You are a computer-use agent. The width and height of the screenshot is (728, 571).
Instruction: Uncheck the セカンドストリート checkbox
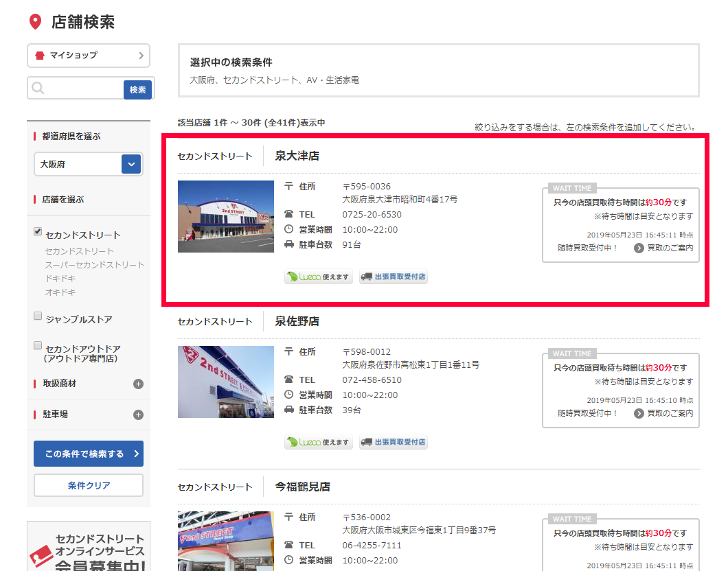tap(38, 232)
